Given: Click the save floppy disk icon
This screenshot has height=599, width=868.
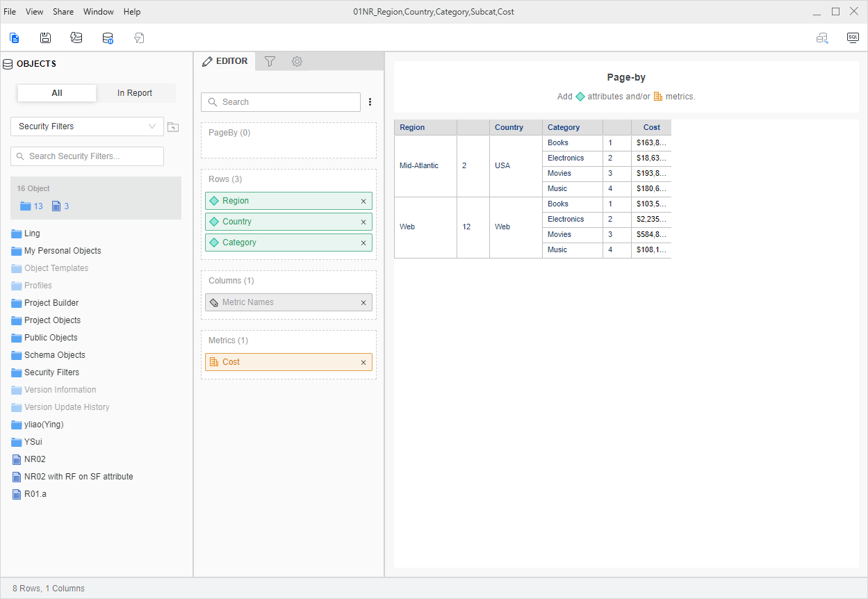Looking at the screenshot, I should click(45, 38).
